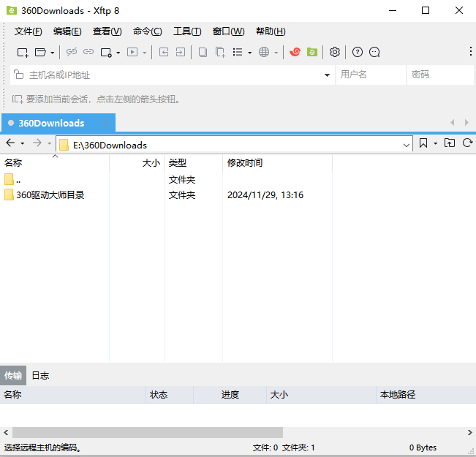This screenshot has width=476, height=457.
Task: Click the chat feedback bubble icon
Action: [x=374, y=52]
